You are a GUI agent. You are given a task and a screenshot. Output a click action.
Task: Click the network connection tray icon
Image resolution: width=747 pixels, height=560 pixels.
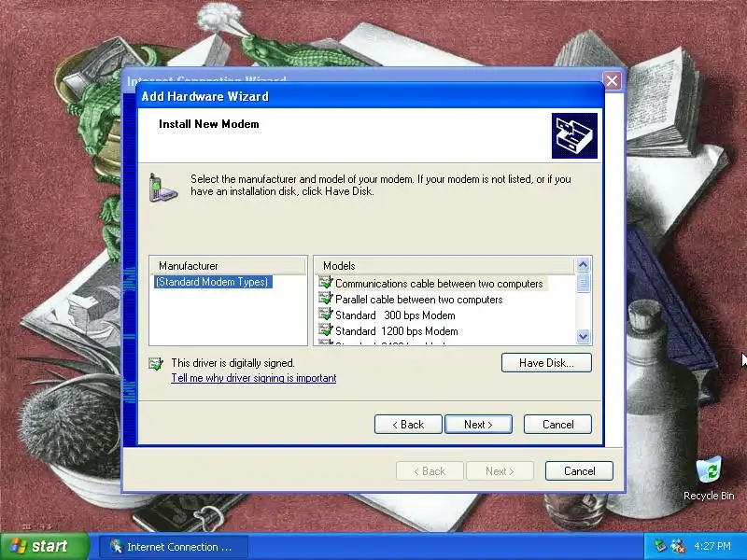click(678, 546)
